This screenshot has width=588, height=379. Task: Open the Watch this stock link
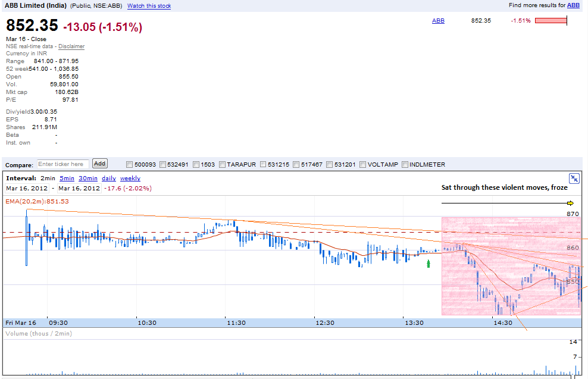[x=149, y=6]
